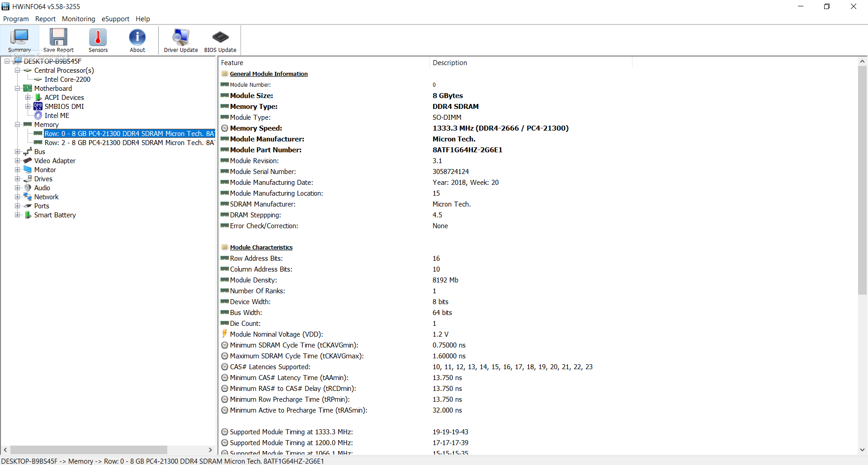Click the tree pane scroll right arrow
Screen dimensions: 868x465
pyautogui.click(x=210, y=450)
